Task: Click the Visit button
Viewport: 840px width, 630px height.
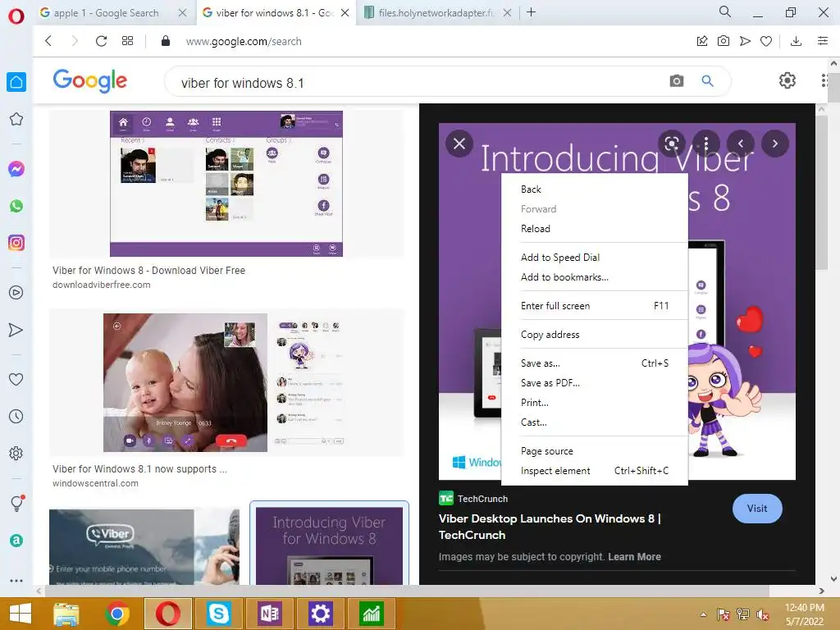Action: click(x=757, y=509)
